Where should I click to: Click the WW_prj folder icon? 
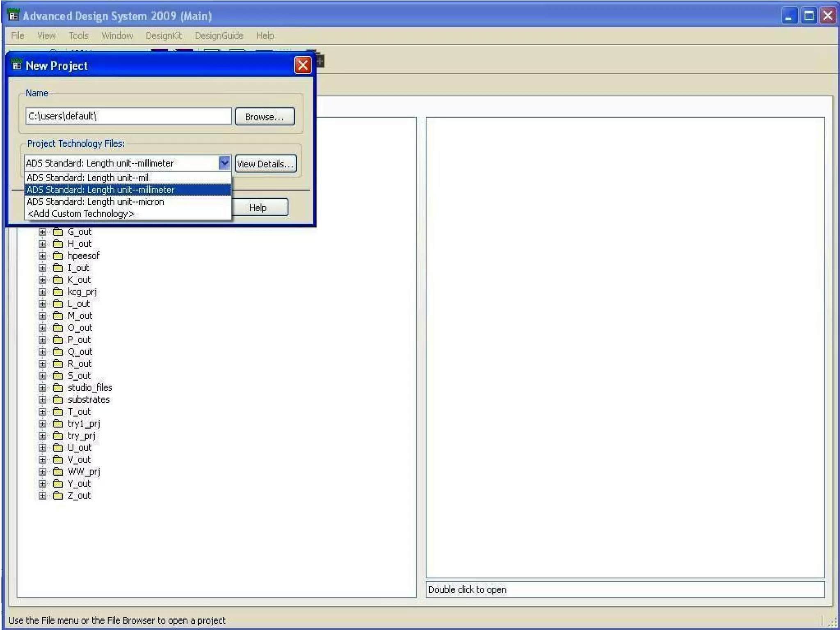[x=58, y=472]
